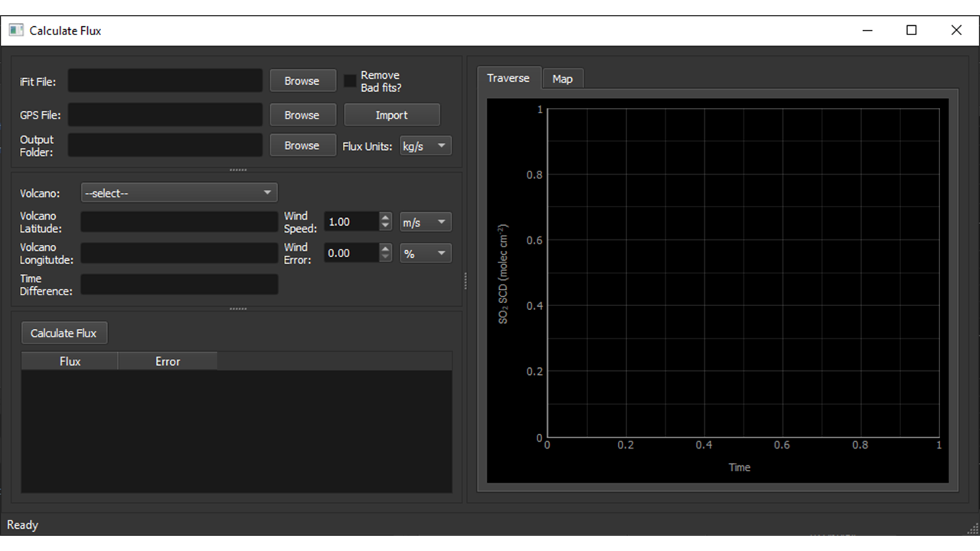This screenshot has width=980, height=551.
Task: Decrease Wind Error with the down arrow
Action: [x=386, y=258]
